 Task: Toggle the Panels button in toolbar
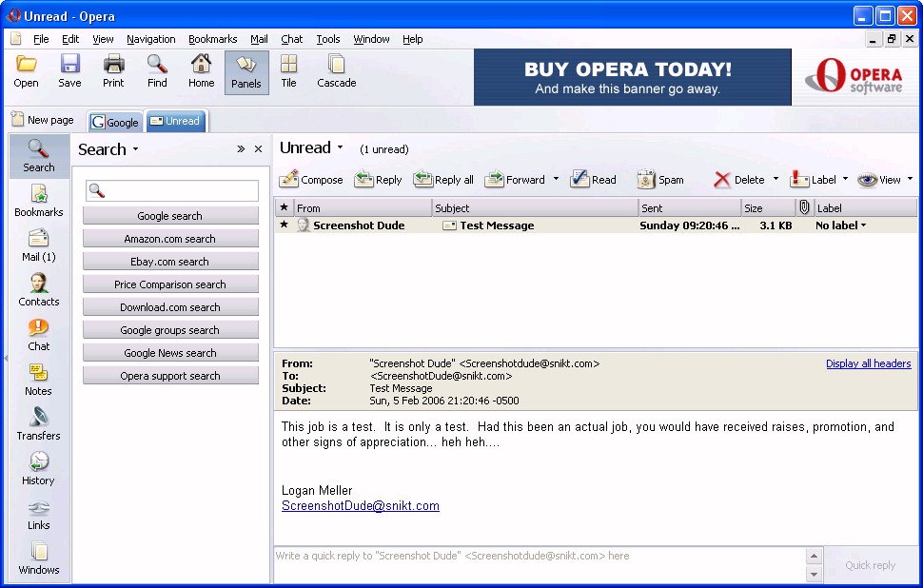[245, 71]
